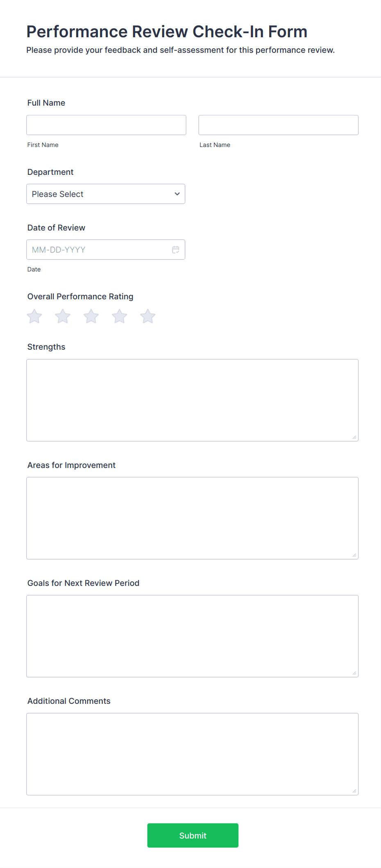Viewport: 381px width, 868px height.
Task: Click the First Name input field
Action: pos(106,125)
